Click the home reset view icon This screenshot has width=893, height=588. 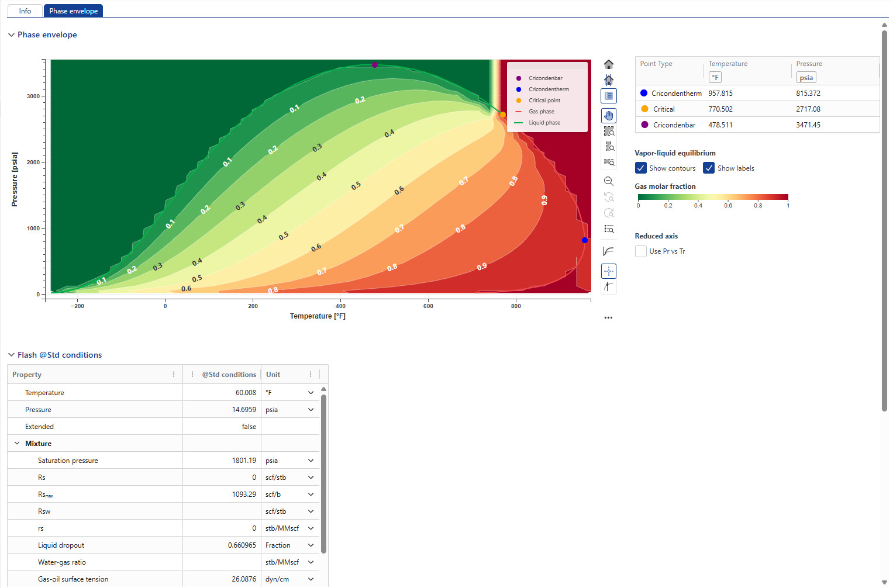609,64
